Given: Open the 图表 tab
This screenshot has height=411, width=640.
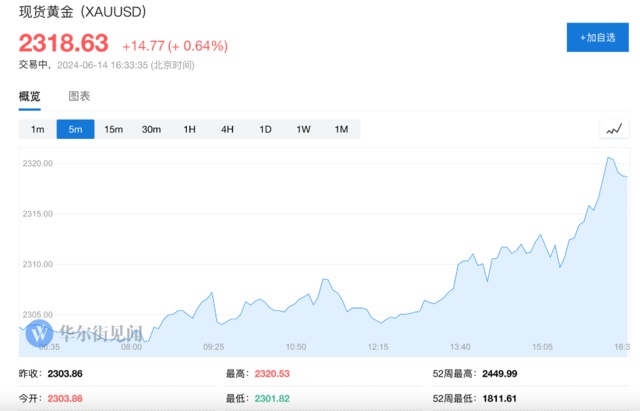Looking at the screenshot, I should point(79,96).
